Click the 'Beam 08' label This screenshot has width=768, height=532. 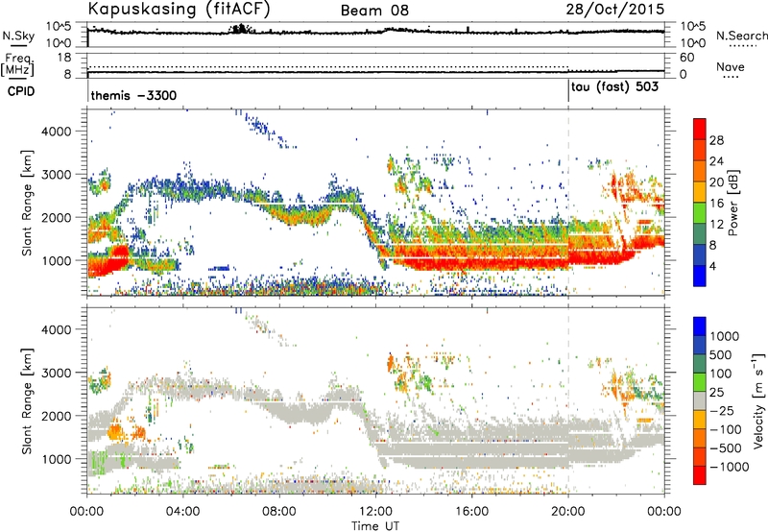click(374, 11)
